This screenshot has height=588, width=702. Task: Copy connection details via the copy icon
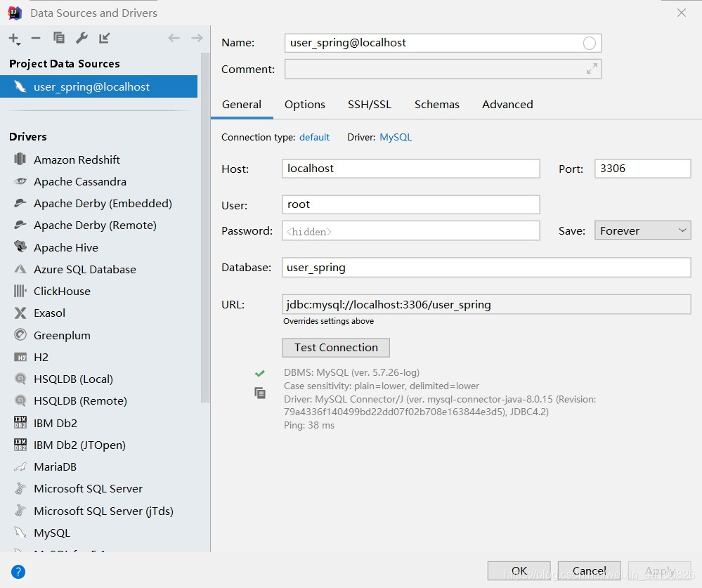260,393
